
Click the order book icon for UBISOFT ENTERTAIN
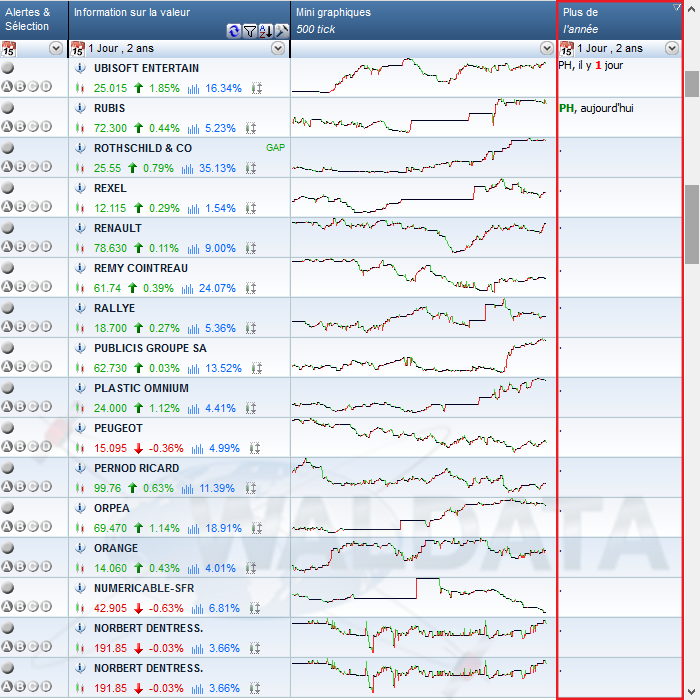[x=257, y=88]
